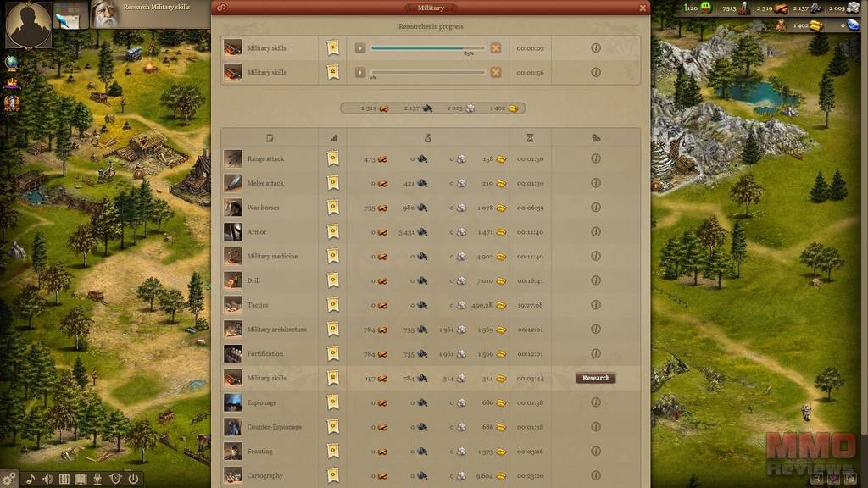Open the shield emblem icon in bottom bar

[115, 479]
